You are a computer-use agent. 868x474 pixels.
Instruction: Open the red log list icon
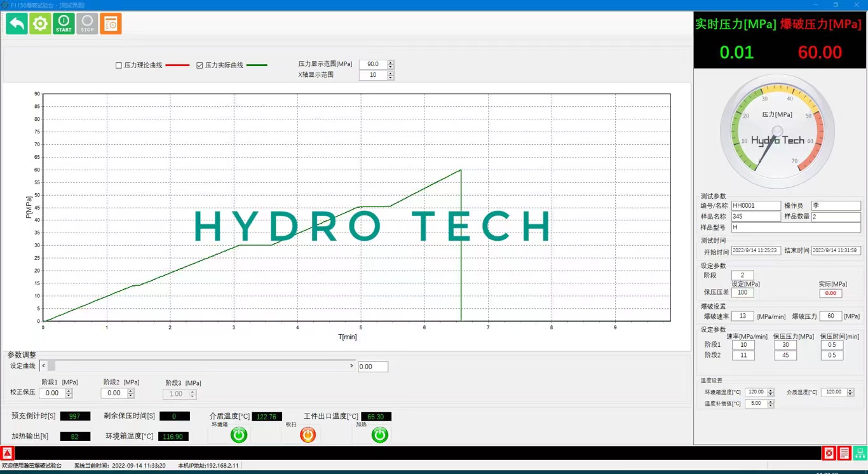pyautogui.click(x=844, y=453)
